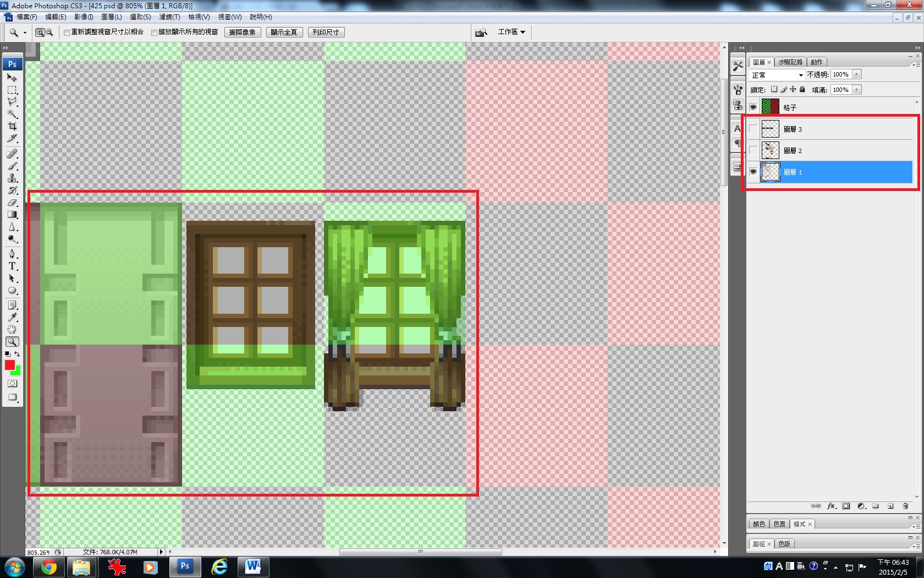924x578 pixels.
Task: Open 路徑 panel flyout menu
Action: [x=916, y=546]
